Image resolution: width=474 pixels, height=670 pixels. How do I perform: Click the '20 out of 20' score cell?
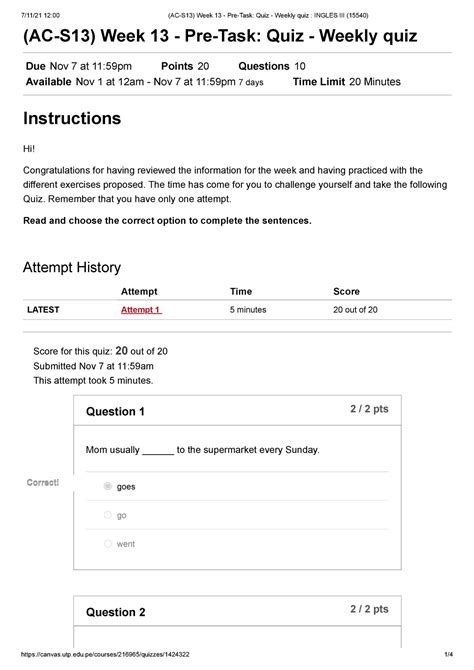[x=355, y=310]
